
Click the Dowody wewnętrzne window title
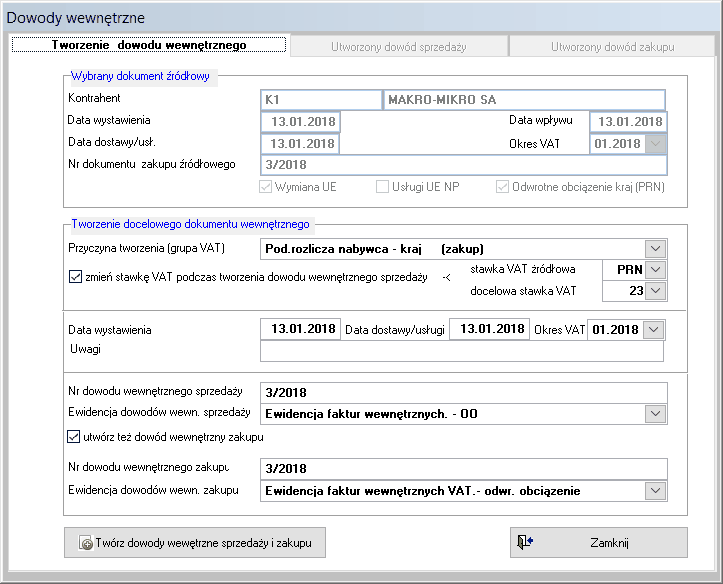click(x=76, y=18)
